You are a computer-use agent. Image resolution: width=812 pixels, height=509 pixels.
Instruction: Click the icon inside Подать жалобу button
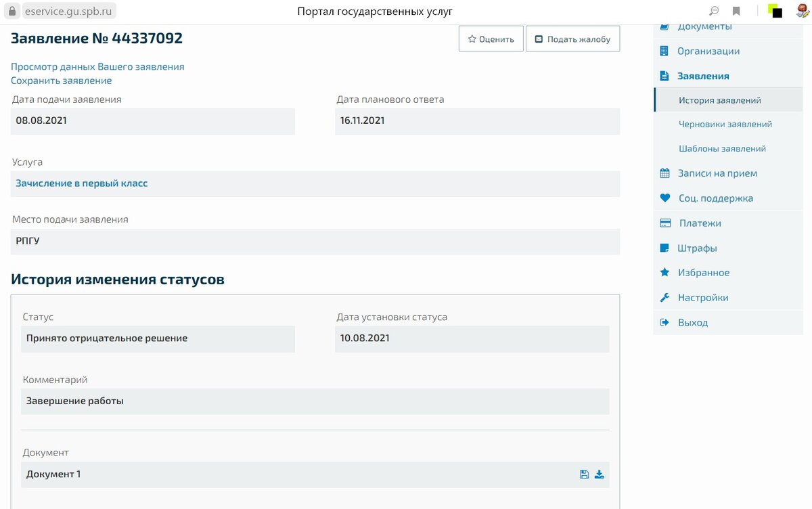pyautogui.click(x=539, y=39)
